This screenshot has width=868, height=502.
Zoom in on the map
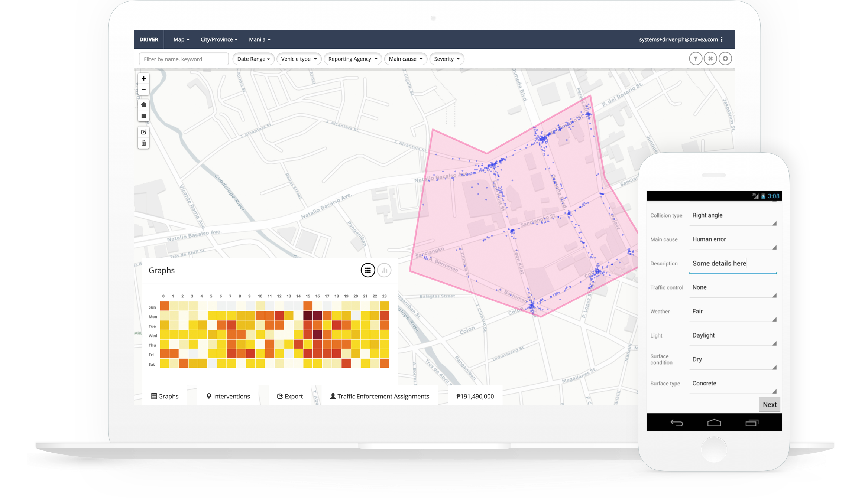pos(143,78)
